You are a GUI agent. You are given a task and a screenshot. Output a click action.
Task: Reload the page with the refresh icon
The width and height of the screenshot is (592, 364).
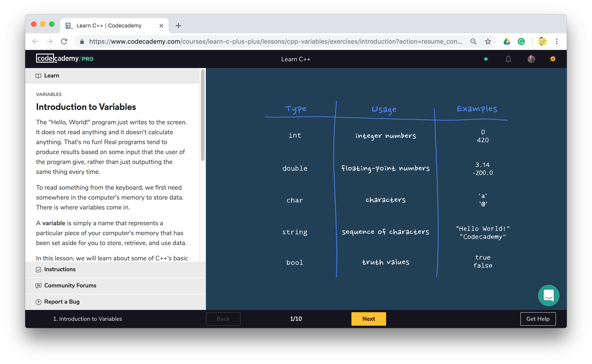pos(64,42)
